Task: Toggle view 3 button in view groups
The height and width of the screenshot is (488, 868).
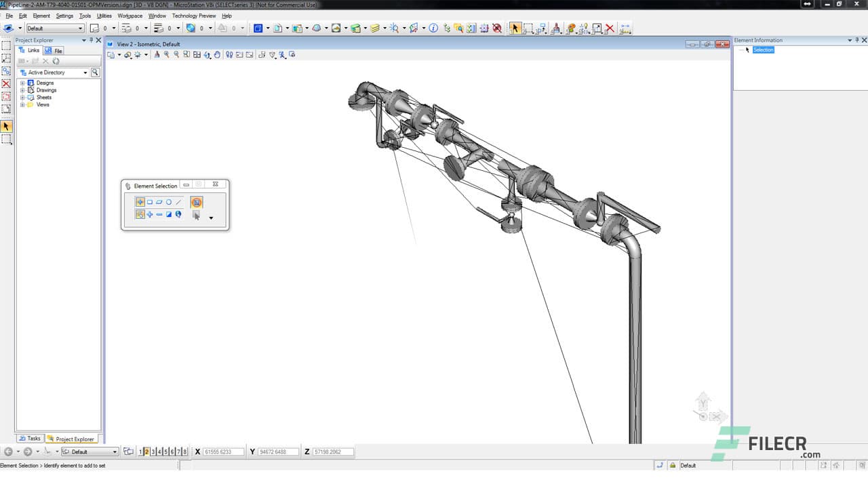Action: click(x=153, y=451)
